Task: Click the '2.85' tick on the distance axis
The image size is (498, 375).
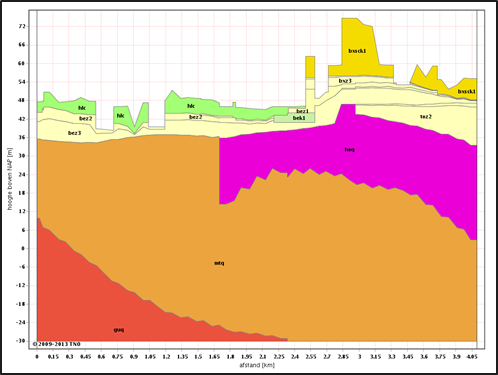Action: (x=343, y=357)
